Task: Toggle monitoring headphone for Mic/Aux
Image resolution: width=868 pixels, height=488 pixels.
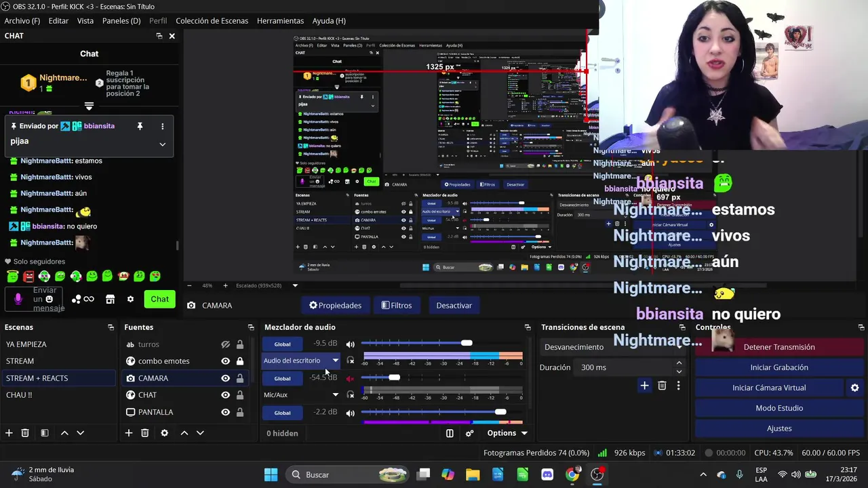Action: (350, 394)
